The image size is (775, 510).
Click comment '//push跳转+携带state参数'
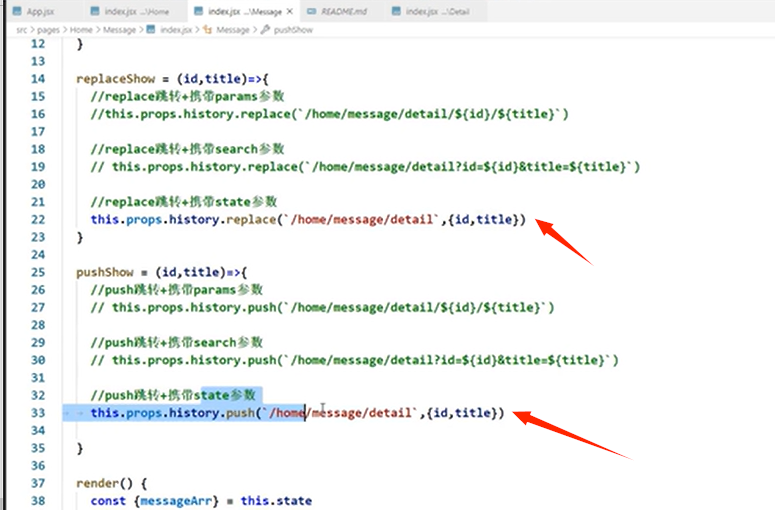173,395
